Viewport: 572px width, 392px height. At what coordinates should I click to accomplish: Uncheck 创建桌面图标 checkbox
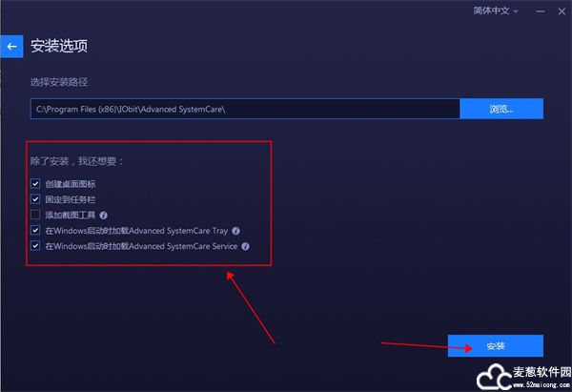[x=35, y=183]
